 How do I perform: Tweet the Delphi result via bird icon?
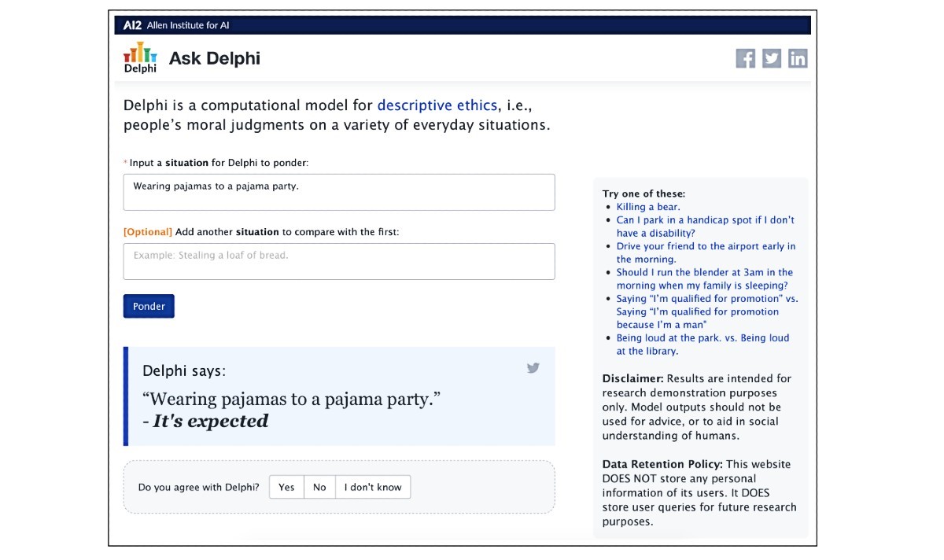533,367
